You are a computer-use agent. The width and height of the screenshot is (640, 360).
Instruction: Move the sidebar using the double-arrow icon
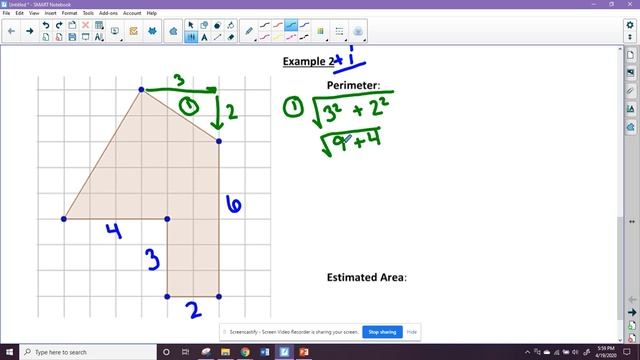632,222
